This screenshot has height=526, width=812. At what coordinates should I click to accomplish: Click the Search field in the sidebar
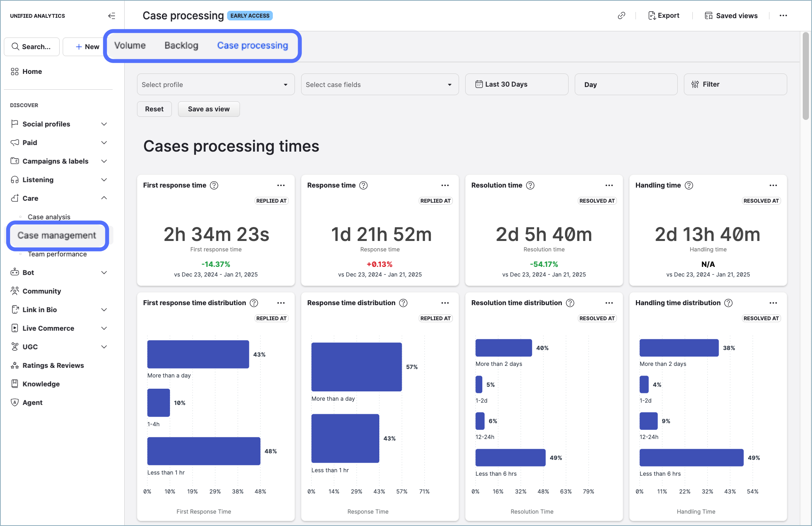(x=32, y=47)
